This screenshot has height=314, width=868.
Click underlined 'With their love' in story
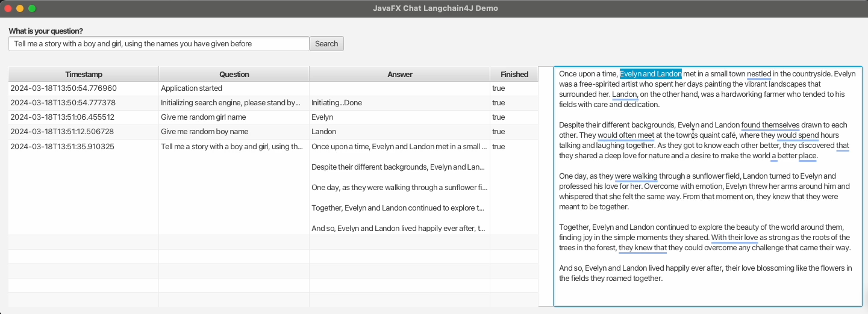tap(734, 238)
